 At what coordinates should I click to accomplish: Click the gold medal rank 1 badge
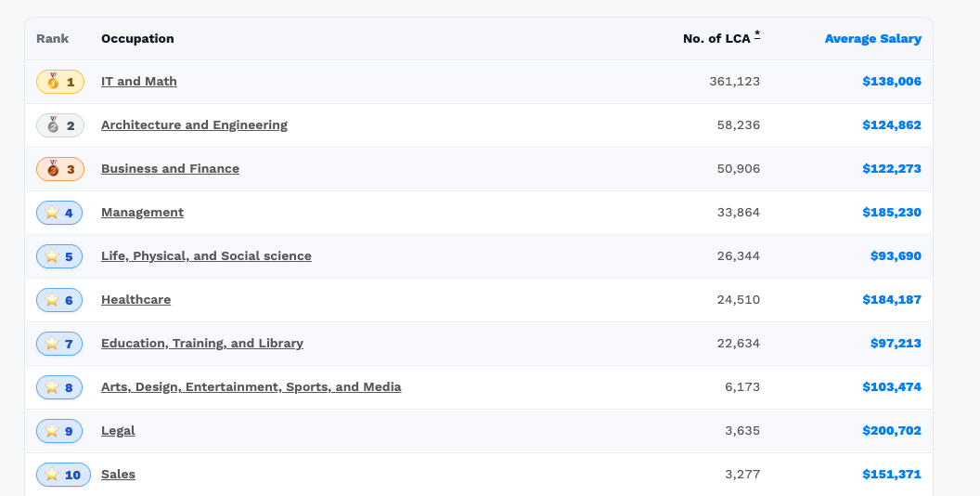(x=60, y=82)
